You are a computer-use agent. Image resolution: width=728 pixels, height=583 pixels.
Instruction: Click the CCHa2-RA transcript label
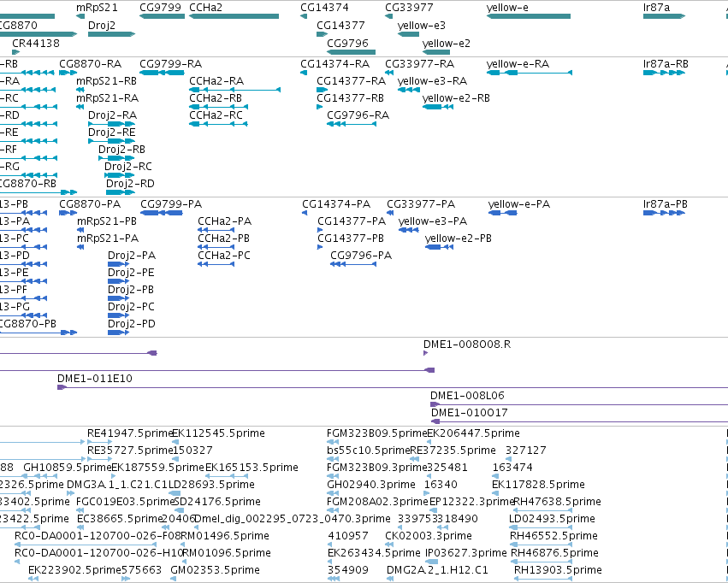click(216, 80)
